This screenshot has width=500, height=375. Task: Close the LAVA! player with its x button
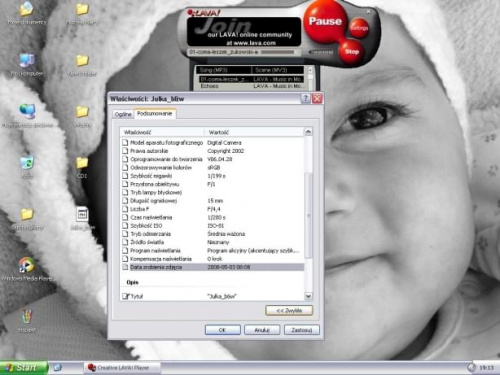coord(369,12)
